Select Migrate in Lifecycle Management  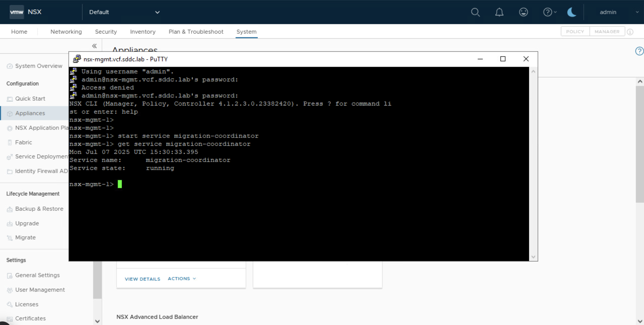tap(25, 237)
